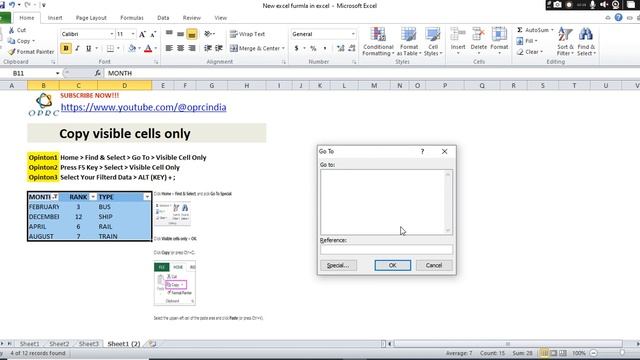Open the font size 11 dropdown
This screenshot has width=640, height=360.
pyautogui.click(x=133, y=34)
